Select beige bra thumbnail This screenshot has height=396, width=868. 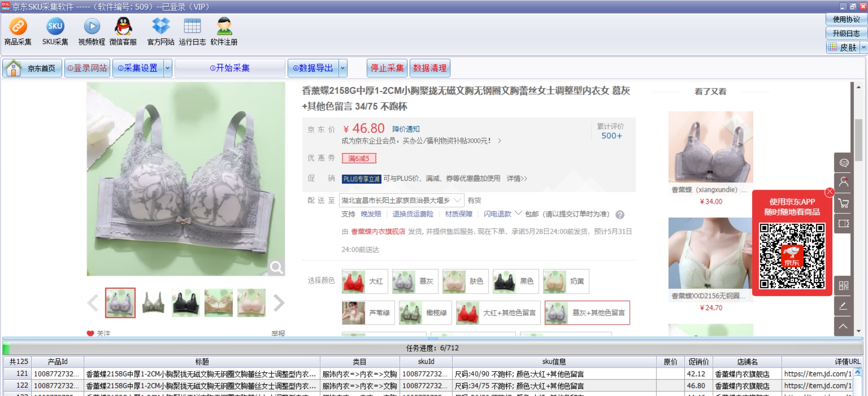tap(219, 303)
